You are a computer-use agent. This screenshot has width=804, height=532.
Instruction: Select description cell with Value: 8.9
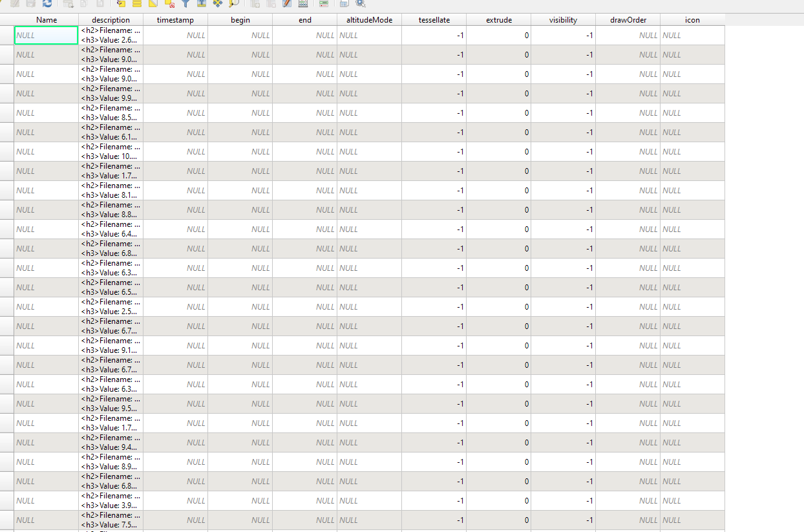111,462
